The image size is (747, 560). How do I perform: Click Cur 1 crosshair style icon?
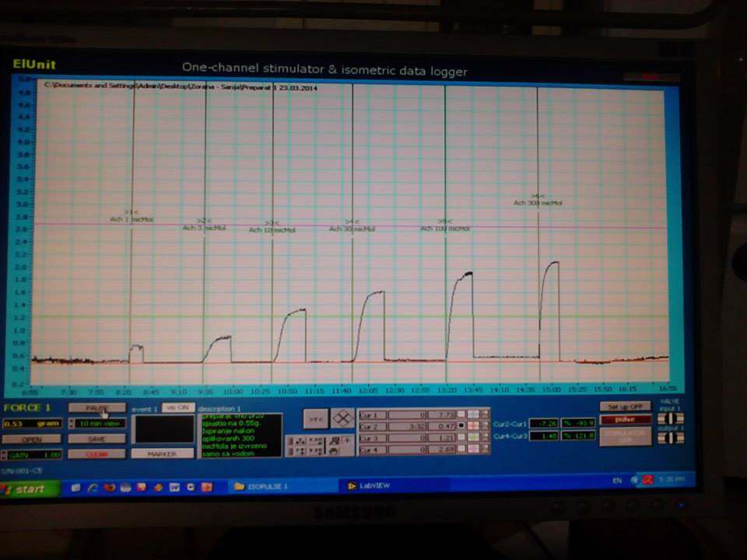[473, 415]
